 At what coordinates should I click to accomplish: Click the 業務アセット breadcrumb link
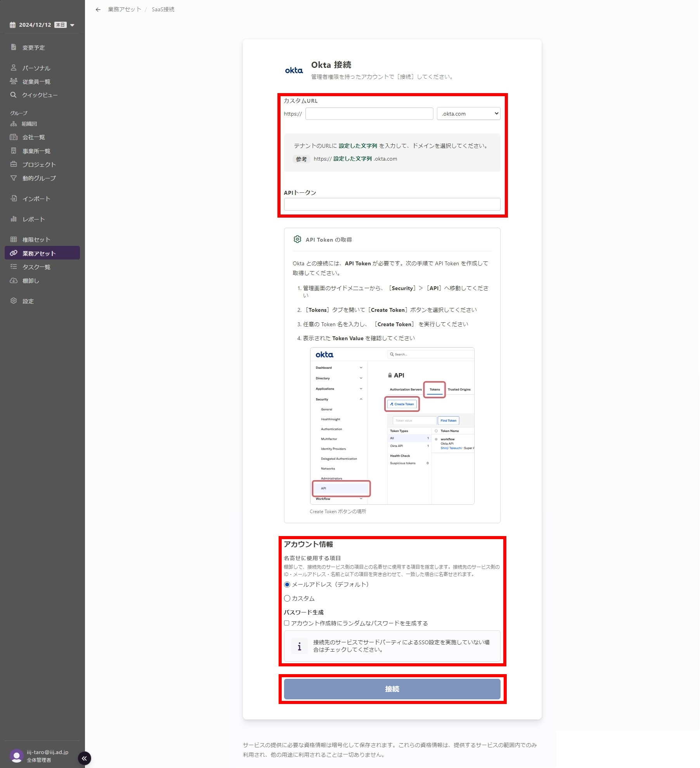(x=124, y=10)
